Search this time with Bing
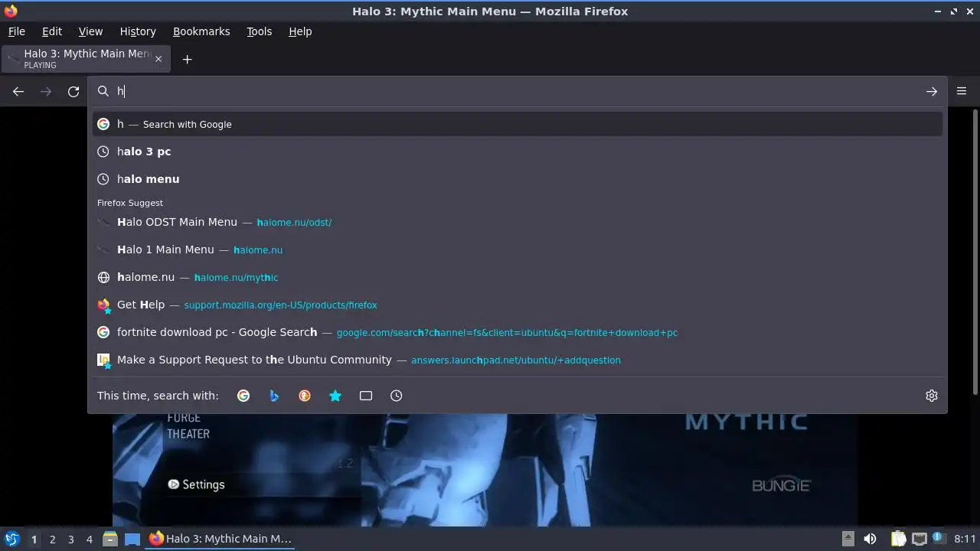Viewport: 980px width, 551px height. (x=274, y=396)
